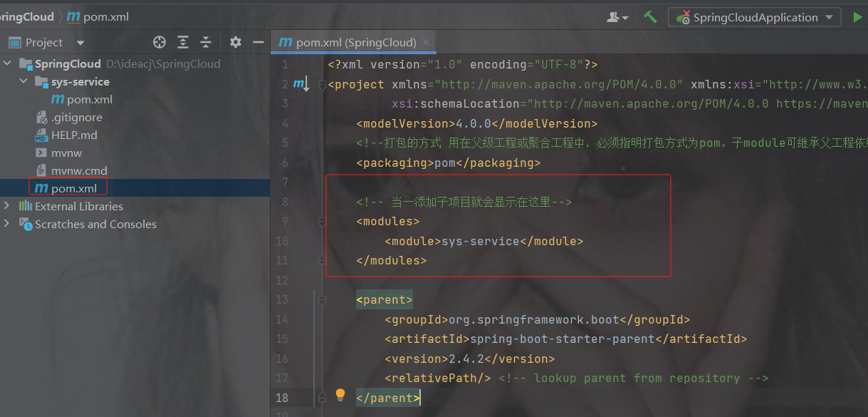Image resolution: width=868 pixels, height=417 pixels.
Task: Close the pom.xml (SpringCloud) editor tab
Action: click(426, 42)
